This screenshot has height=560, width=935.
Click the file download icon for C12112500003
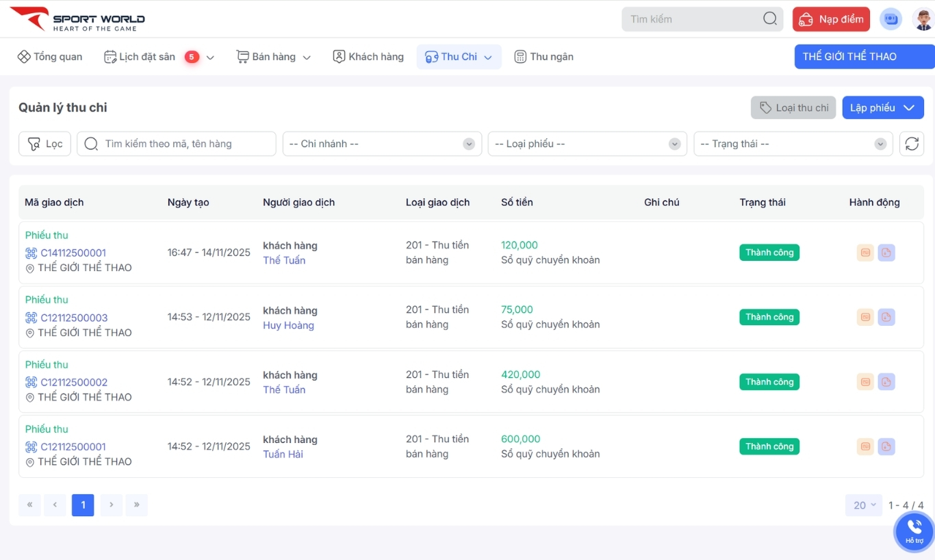886,317
